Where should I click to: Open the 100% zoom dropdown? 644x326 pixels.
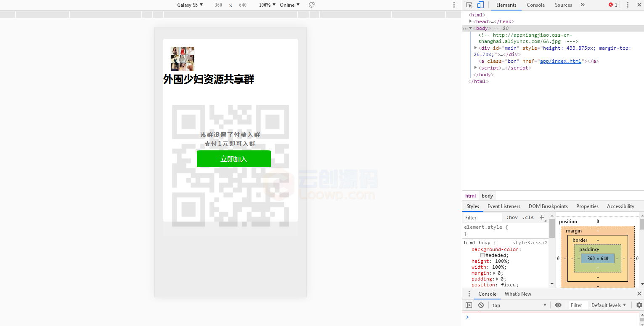pos(267,5)
